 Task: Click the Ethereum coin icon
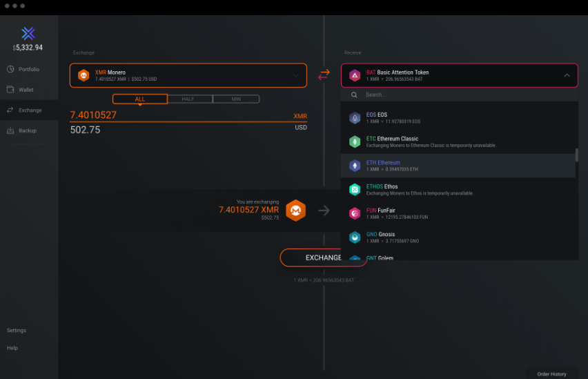(x=355, y=166)
